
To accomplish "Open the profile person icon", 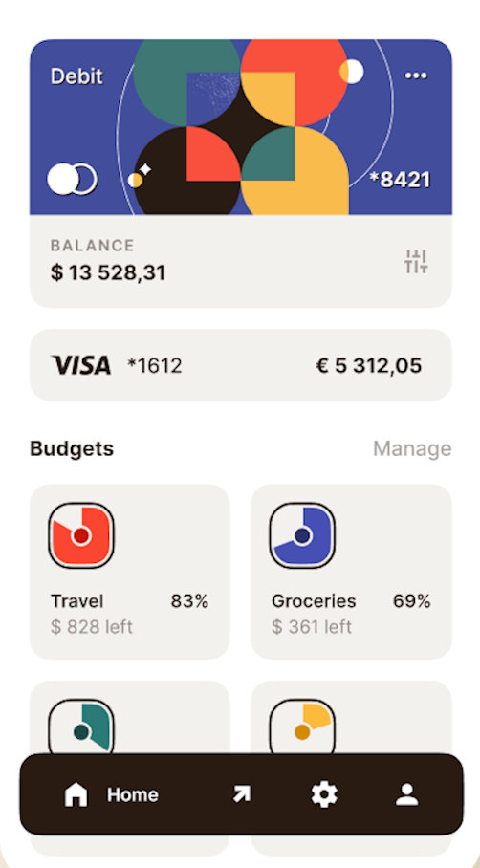I will 407,795.
